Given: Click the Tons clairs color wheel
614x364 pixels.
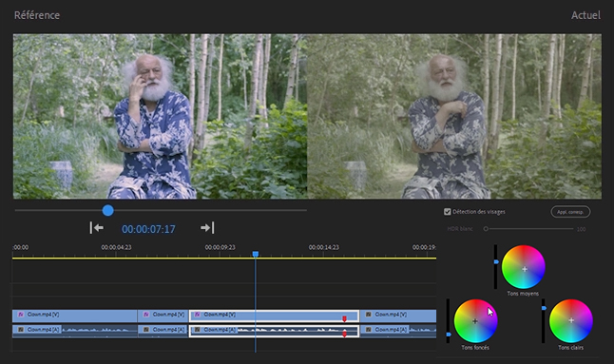Looking at the screenshot, I should click(x=571, y=321).
